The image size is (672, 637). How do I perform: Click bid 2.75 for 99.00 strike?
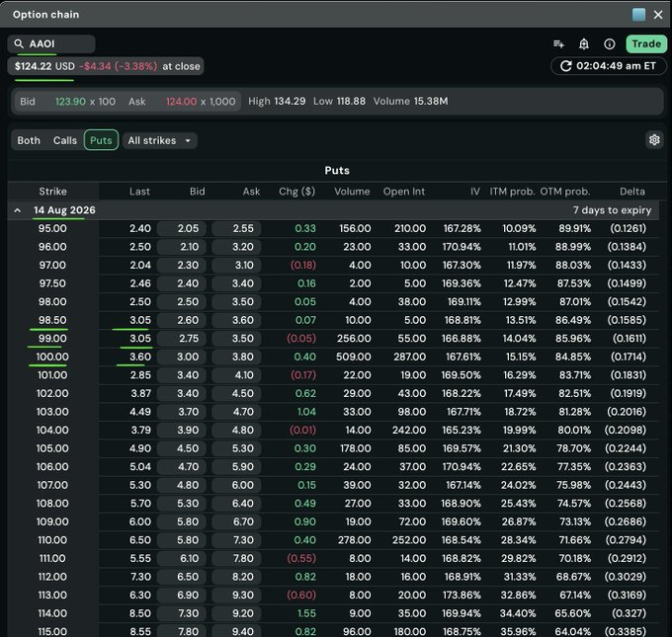[181, 339]
